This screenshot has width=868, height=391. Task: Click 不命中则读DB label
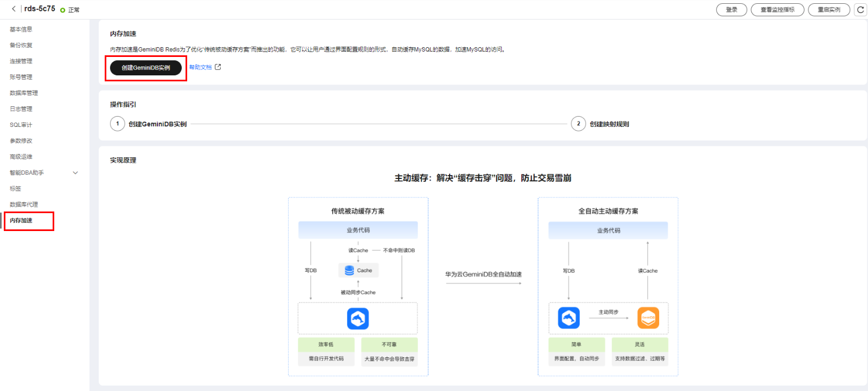tap(399, 251)
